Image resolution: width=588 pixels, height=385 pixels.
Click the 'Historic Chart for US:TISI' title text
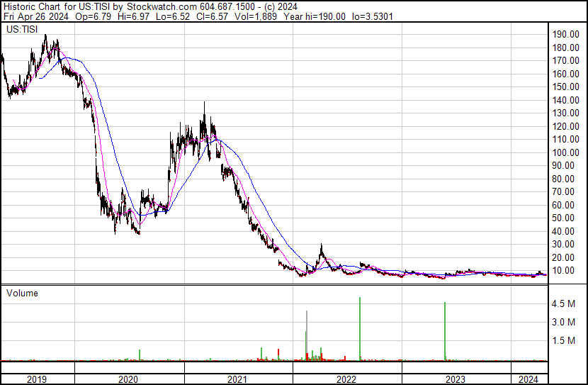point(57,6)
